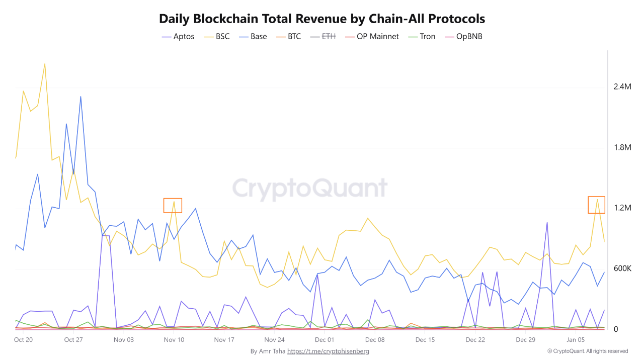Click the CryptoQuant watermark in chart center
The image size is (644, 362).
(309, 189)
